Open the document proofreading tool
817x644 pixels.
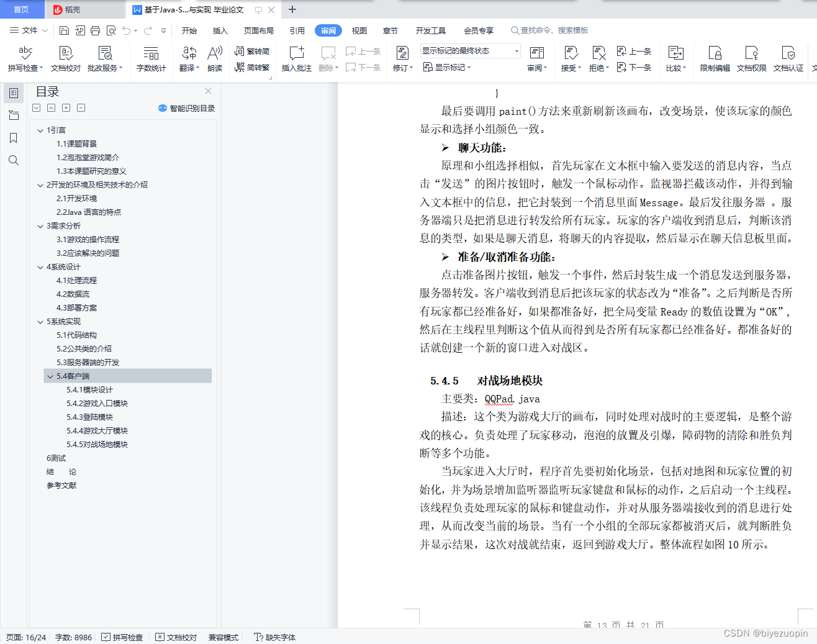tap(66, 59)
